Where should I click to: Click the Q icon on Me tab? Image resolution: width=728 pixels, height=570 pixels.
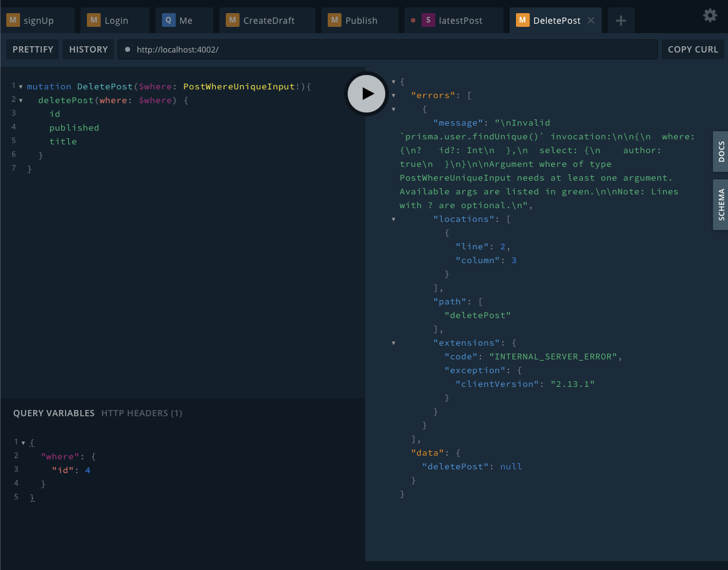pyautogui.click(x=168, y=20)
